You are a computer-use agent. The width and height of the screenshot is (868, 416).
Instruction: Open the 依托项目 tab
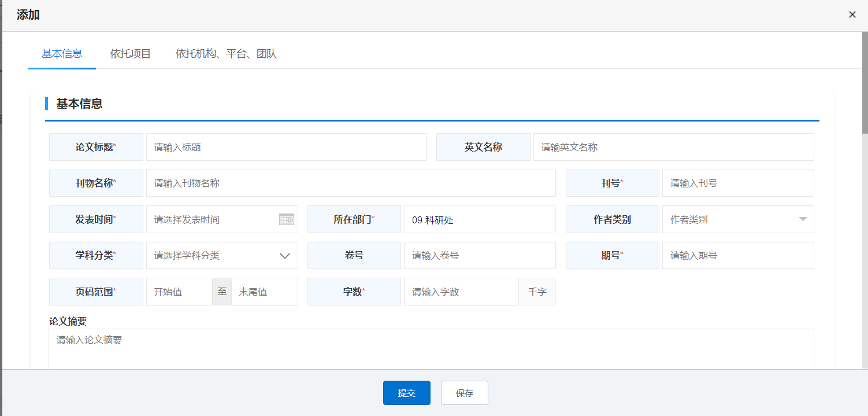[131, 54]
